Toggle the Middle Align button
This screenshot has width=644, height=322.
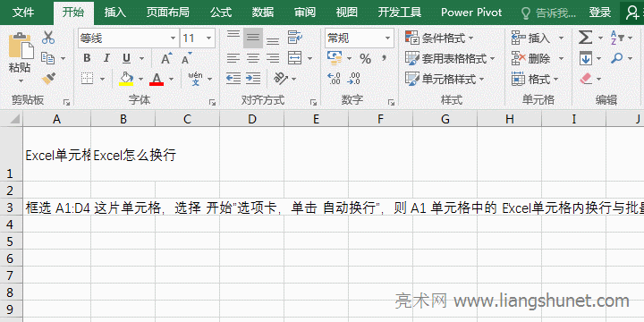point(253,38)
